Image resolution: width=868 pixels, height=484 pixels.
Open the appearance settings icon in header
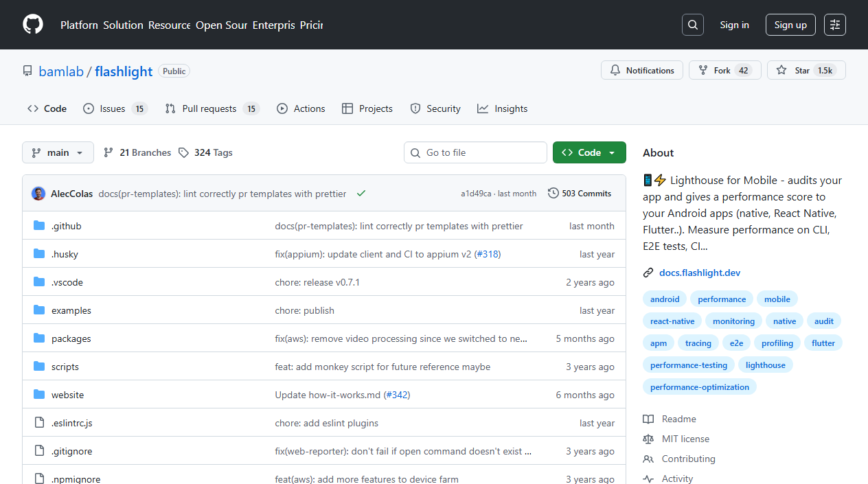[835, 25]
